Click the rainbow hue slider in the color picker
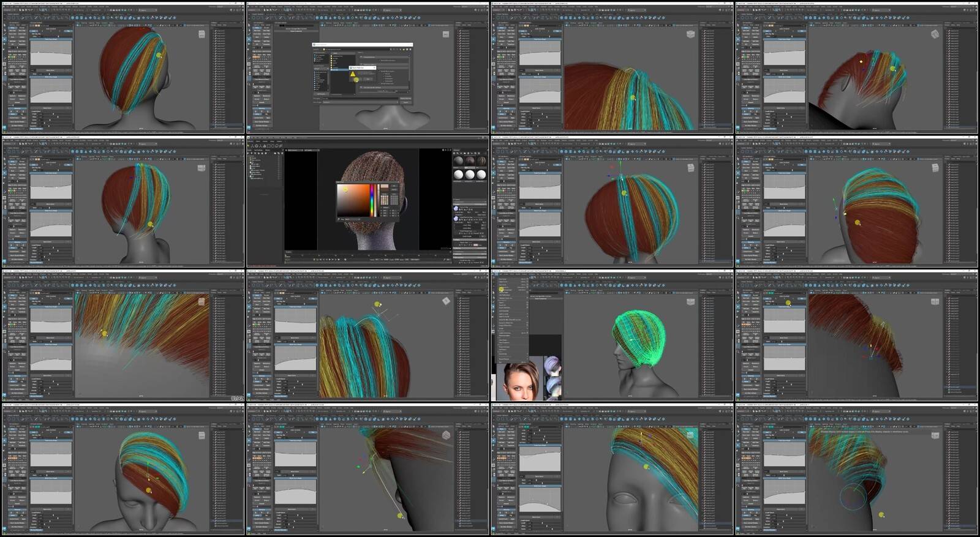The height and width of the screenshot is (537, 980). (x=372, y=200)
